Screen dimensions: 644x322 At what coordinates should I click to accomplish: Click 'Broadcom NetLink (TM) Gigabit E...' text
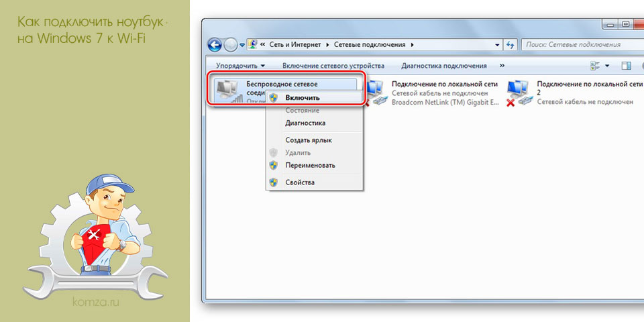445,102
